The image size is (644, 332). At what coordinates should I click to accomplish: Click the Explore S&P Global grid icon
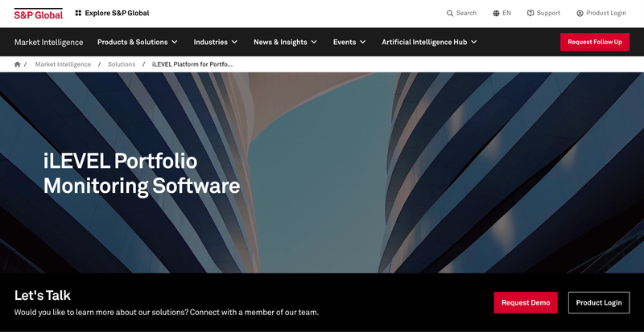[78, 13]
